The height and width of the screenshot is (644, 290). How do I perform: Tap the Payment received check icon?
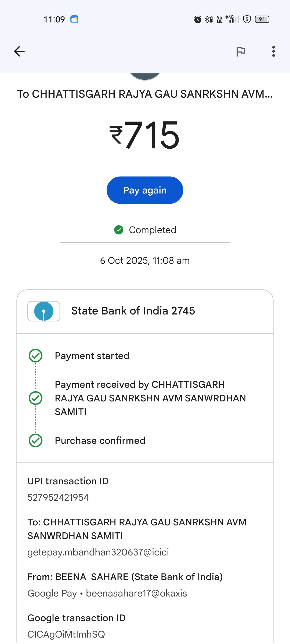point(35,398)
